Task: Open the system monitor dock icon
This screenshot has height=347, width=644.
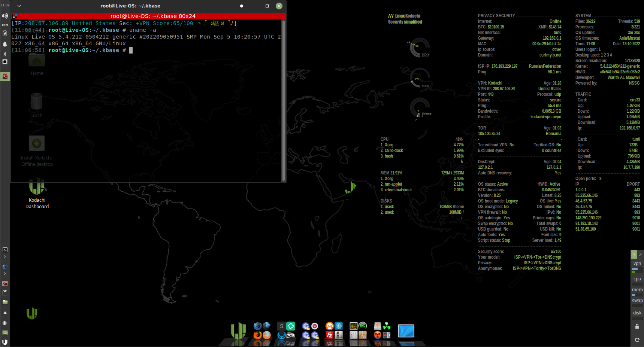Action: [x=353, y=326]
